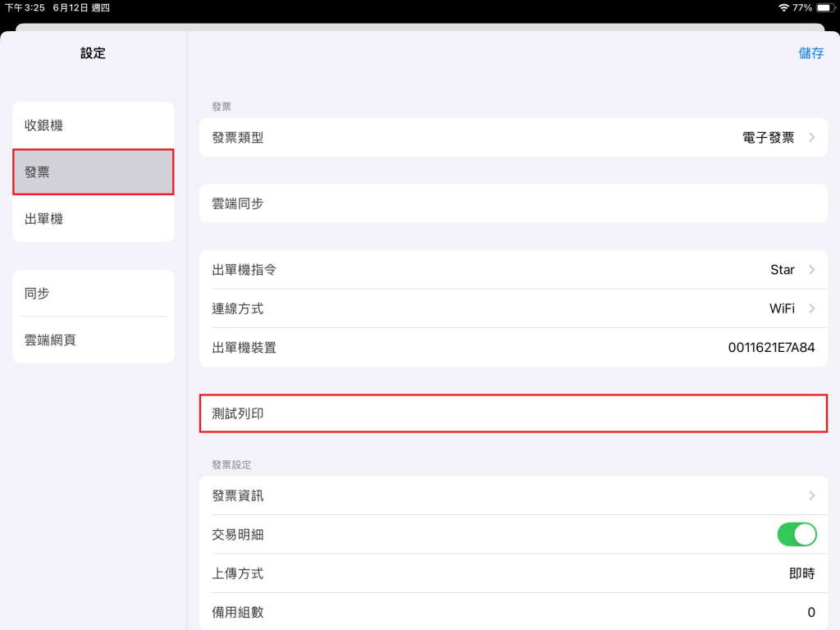Viewport: 840px width, 630px height.
Task: Open the 上傳方式 row
Action: click(514, 573)
